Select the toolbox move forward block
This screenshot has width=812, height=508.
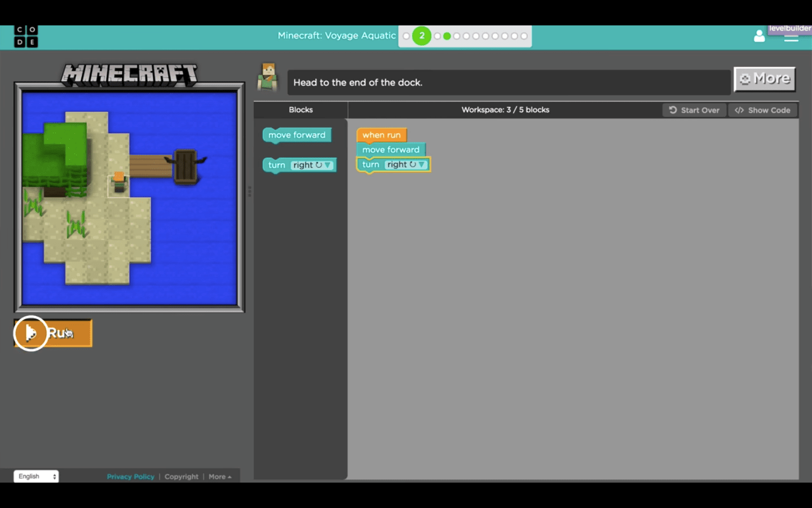click(297, 135)
